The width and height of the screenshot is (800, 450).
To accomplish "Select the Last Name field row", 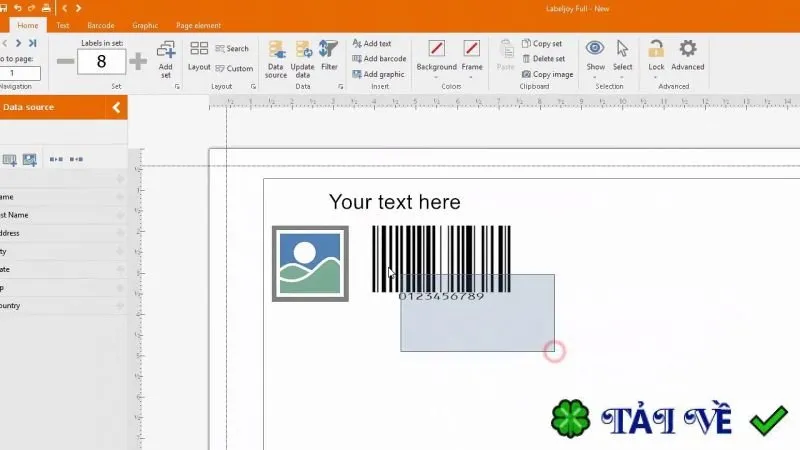I will [63, 215].
